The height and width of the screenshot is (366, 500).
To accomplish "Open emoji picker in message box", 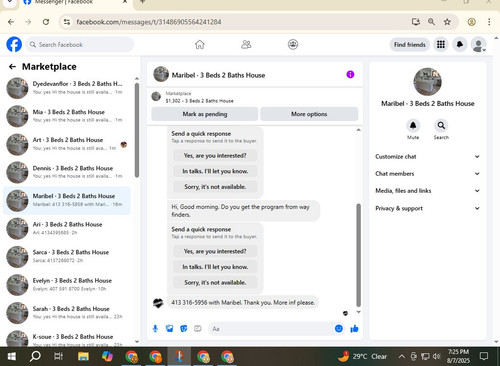I will (x=339, y=329).
